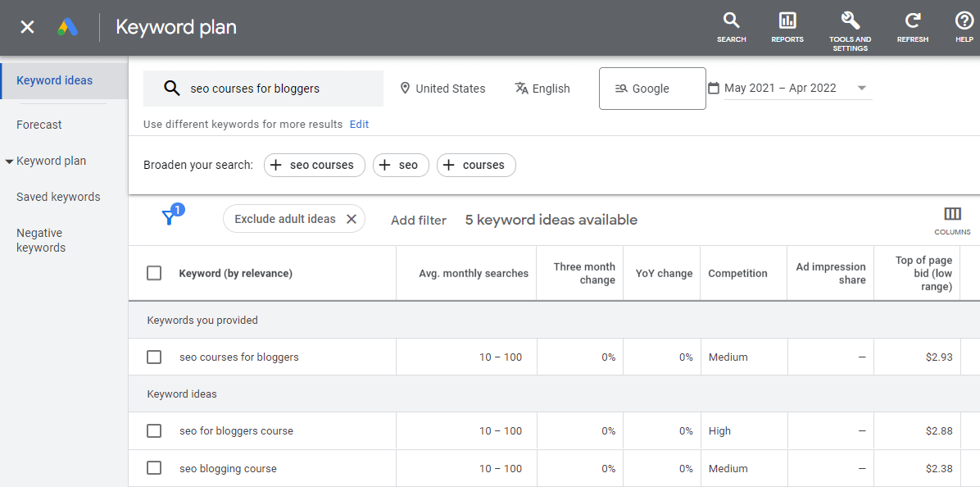This screenshot has width=980, height=487.
Task: Open the filter icon with the badge
Action: pos(170,218)
